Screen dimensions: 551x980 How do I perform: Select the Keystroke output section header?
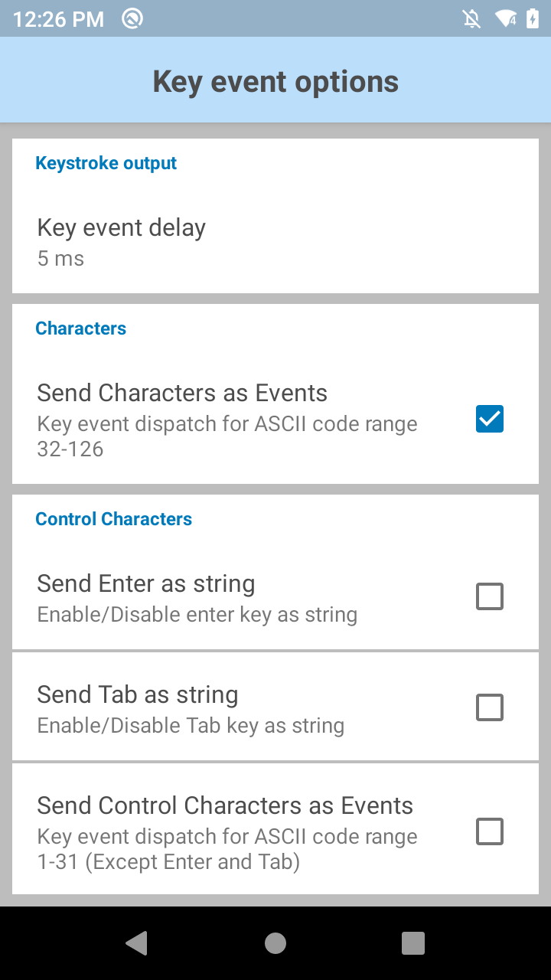[106, 163]
